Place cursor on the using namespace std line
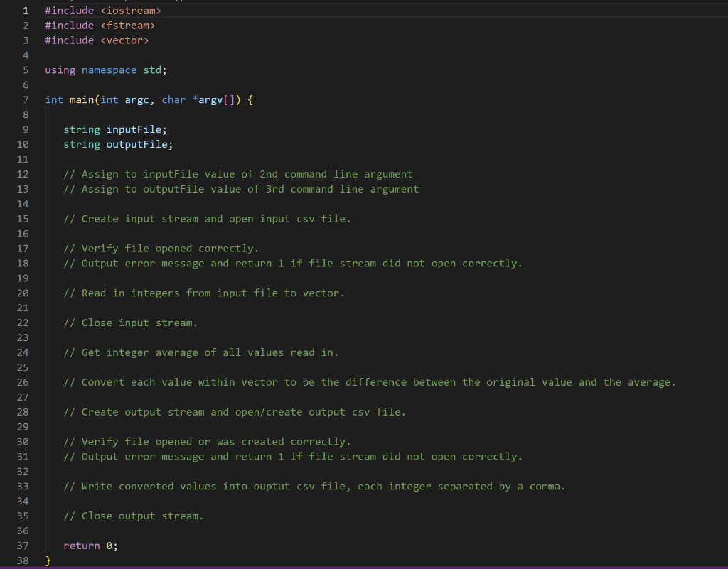 pos(105,70)
